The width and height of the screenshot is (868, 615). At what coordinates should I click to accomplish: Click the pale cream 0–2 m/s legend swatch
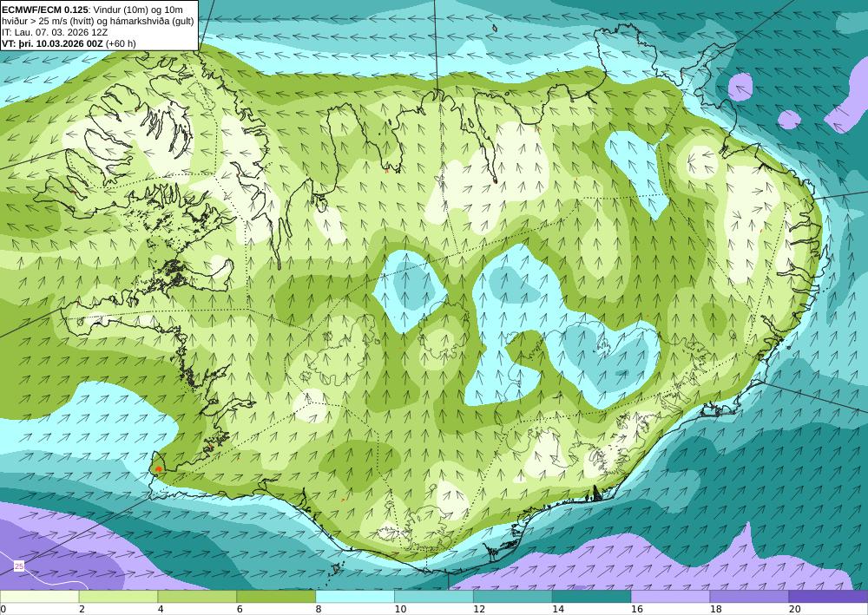pyautogui.click(x=39, y=597)
